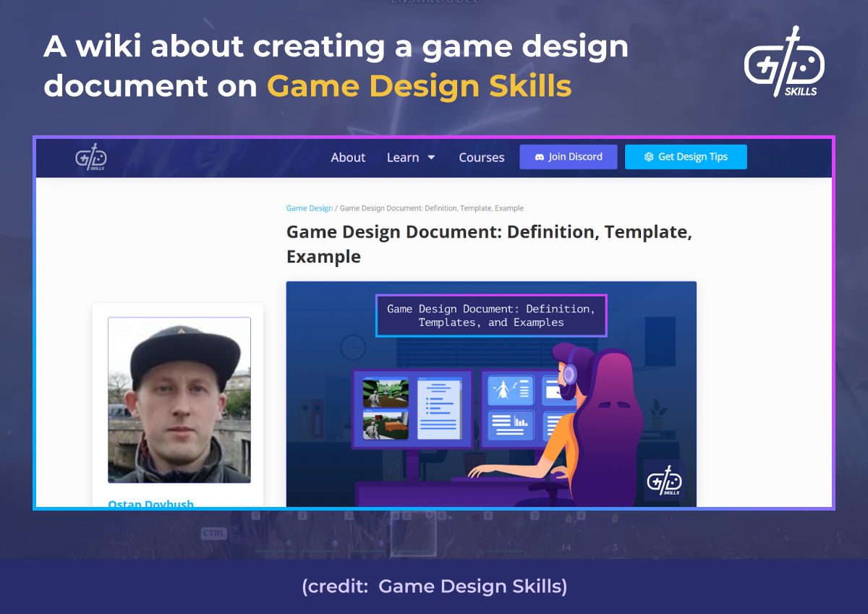The height and width of the screenshot is (614, 868).
Task: Click the article title heading
Action: click(x=489, y=244)
